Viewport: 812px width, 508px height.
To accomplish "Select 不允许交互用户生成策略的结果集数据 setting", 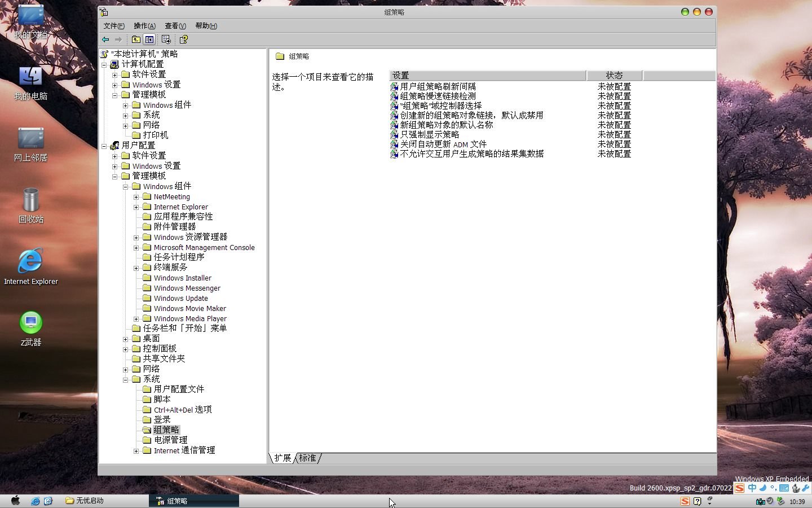I will coord(472,154).
